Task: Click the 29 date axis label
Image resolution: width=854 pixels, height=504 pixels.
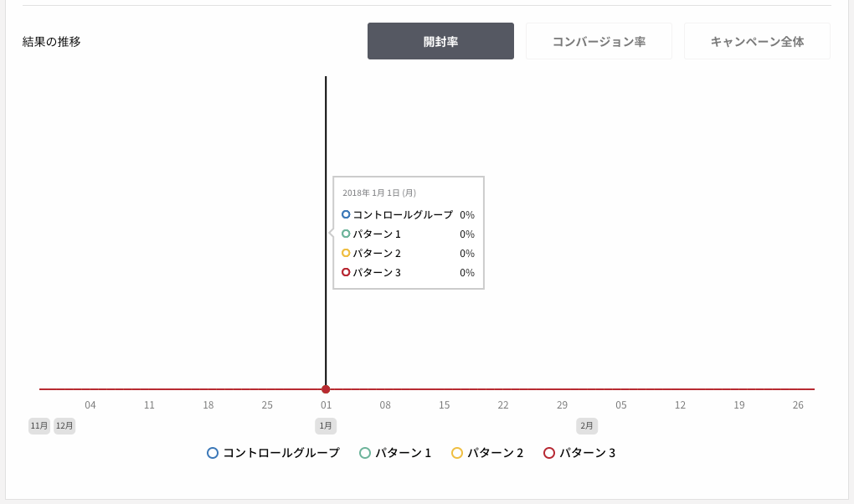Action: tap(562, 405)
